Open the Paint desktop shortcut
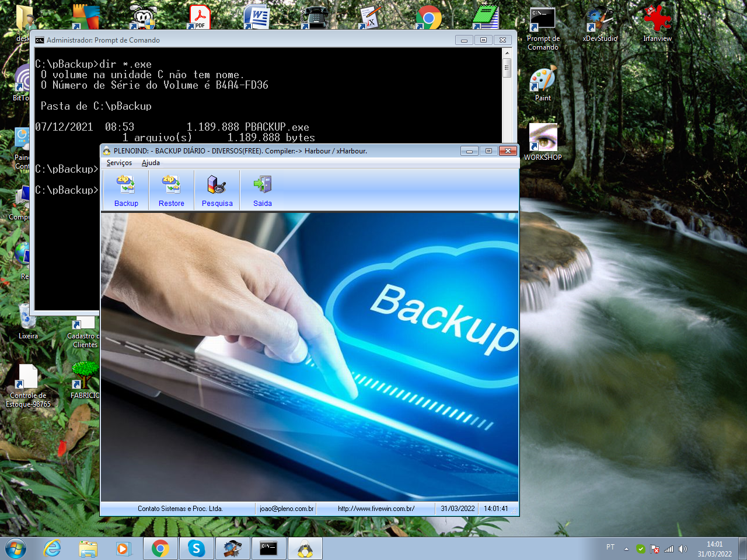Image resolution: width=747 pixels, height=560 pixels. point(543,82)
